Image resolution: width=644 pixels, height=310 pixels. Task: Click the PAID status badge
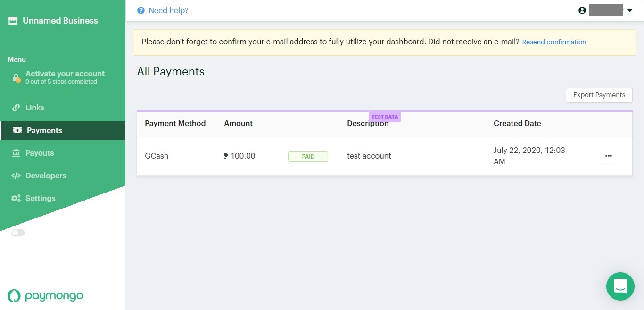308,156
